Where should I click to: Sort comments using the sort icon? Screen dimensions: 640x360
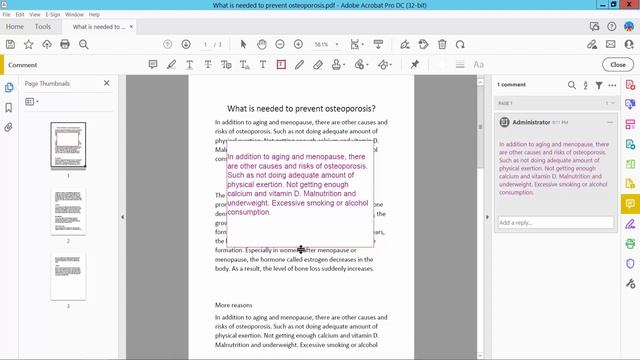(585, 85)
